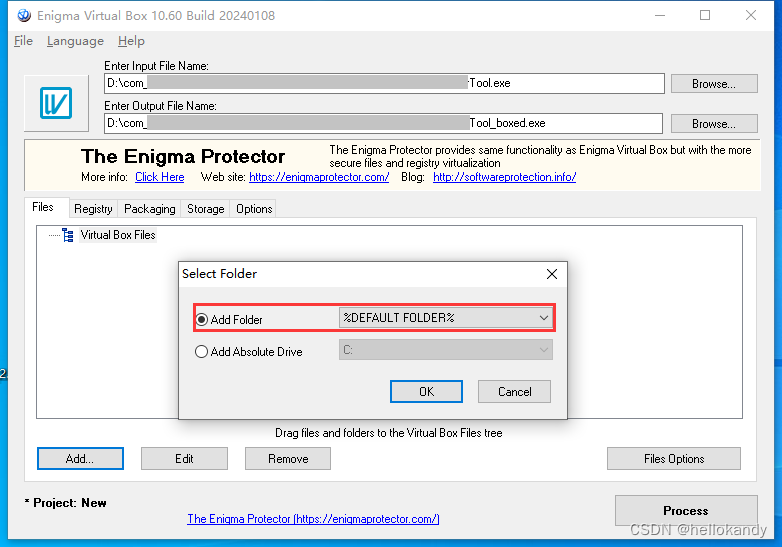The height and width of the screenshot is (547, 782).
Task: Click the Virtual Box Files tree icon
Action: [x=68, y=235]
